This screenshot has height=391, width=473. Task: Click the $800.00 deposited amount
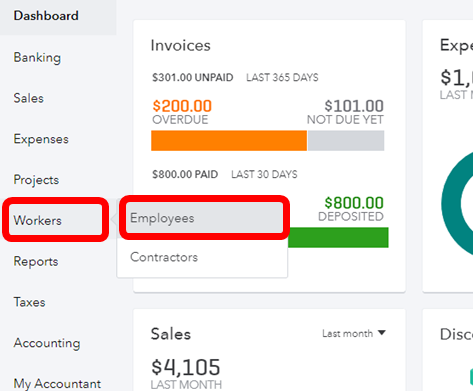tap(354, 203)
